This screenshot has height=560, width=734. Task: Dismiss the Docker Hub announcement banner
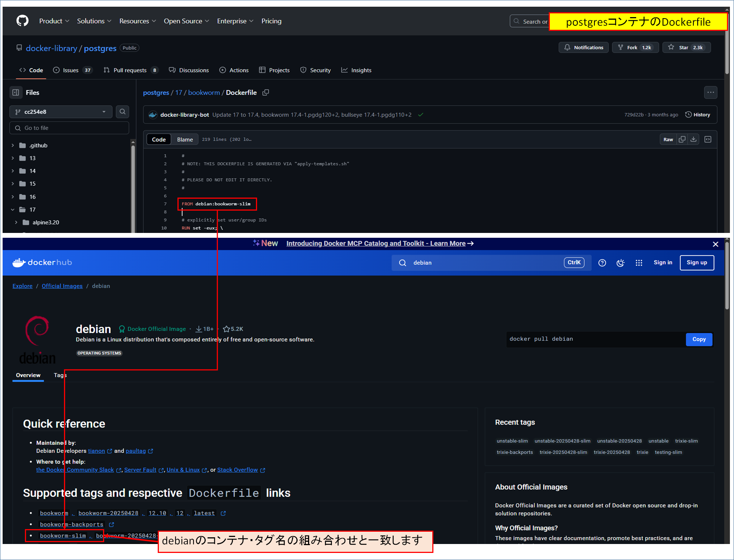[715, 244]
